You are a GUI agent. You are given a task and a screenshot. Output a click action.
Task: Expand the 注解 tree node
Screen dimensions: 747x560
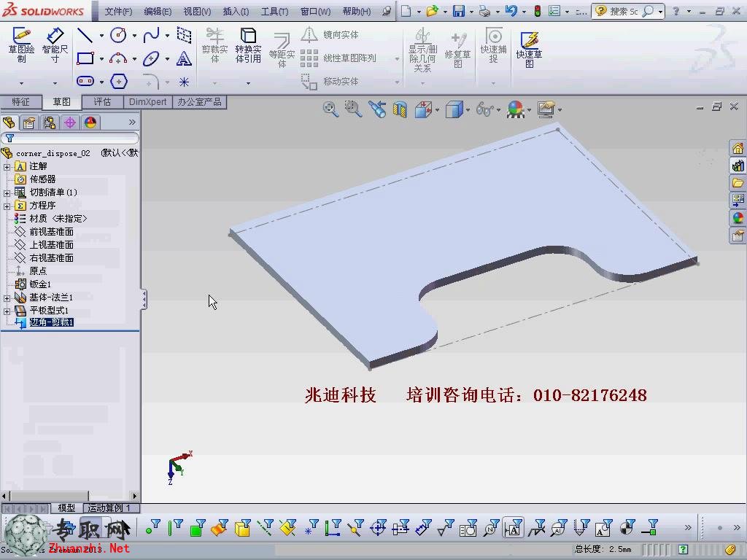coord(7,167)
